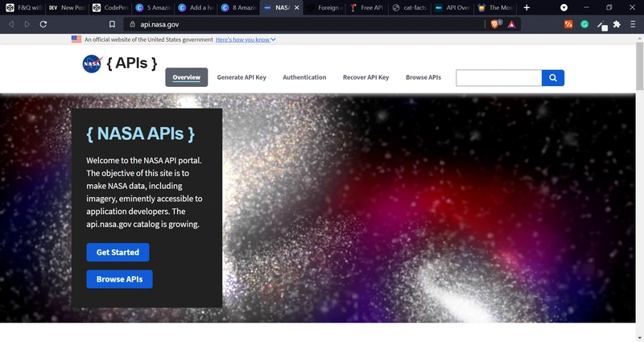Open the Grammarly extension icon
Screen dimensions: 644x342
(x=584, y=24)
